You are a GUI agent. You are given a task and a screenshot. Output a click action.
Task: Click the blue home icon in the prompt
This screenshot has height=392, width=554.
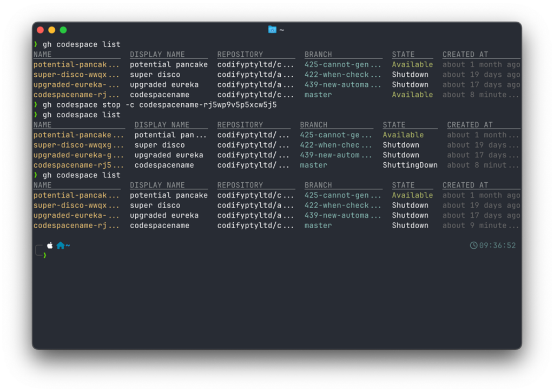(61, 245)
